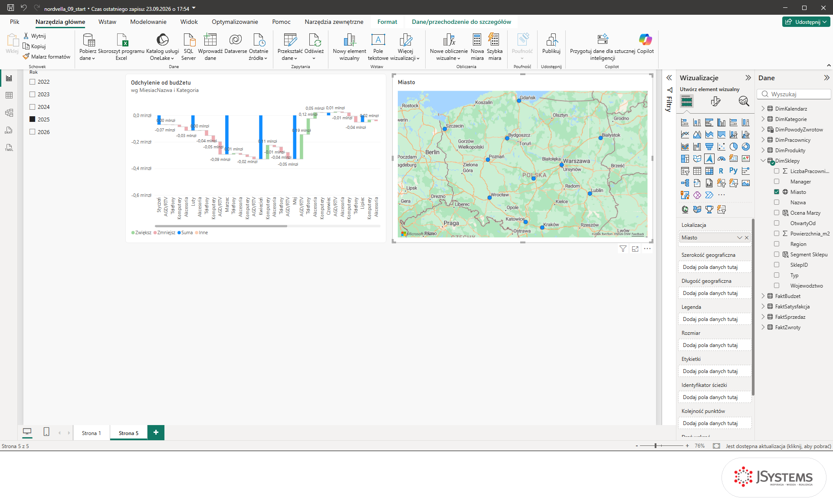
Task: Expand the DimProdukty table
Action: pos(763,150)
